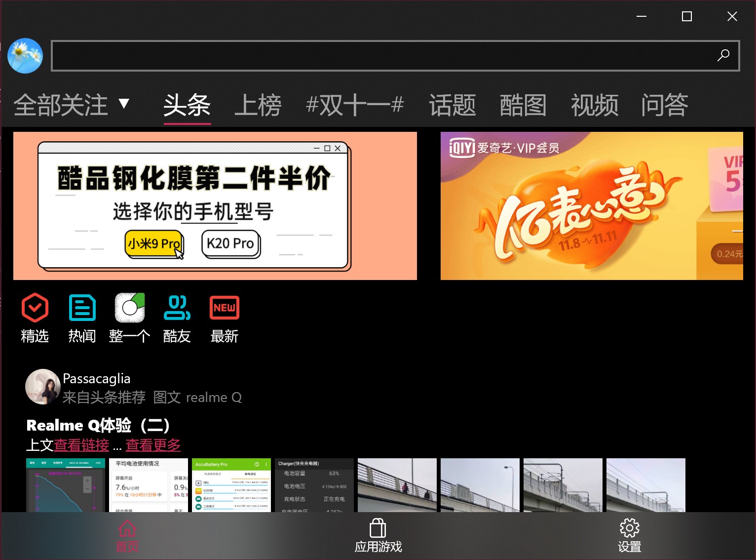This screenshot has height=560, width=756.
Task: Open the AccuBattery Pro screenshot thumbnail
Action: [x=231, y=485]
